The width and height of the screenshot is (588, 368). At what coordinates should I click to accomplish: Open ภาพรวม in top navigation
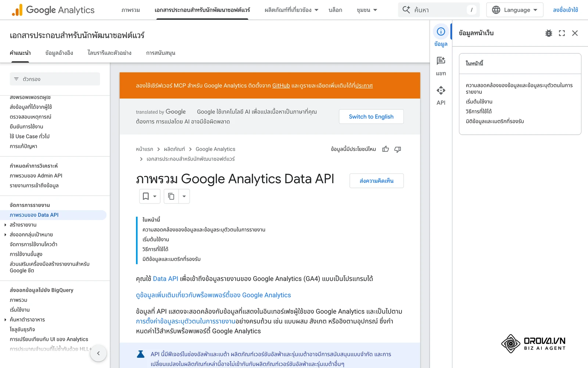131,10
